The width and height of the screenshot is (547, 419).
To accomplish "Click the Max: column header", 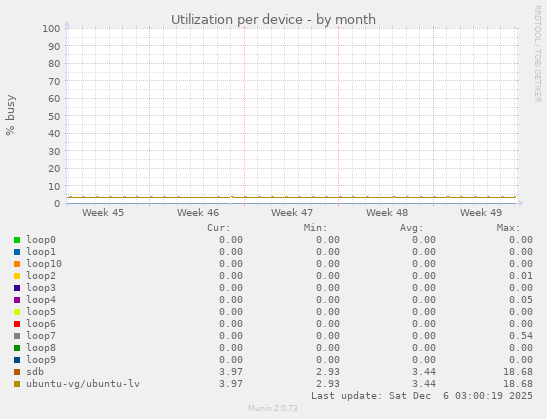I will point(508,228).
